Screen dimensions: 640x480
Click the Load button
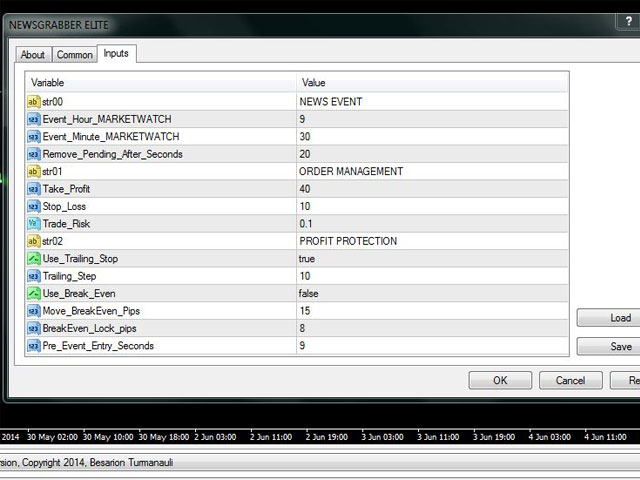[x=609, y=318]
